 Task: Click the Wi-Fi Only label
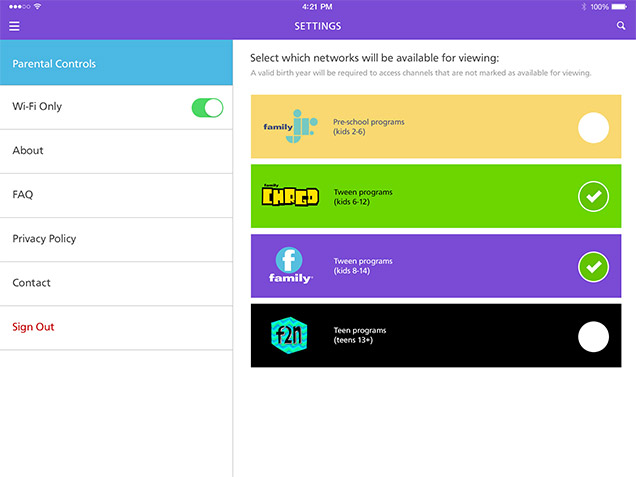(x=37, y=106)
